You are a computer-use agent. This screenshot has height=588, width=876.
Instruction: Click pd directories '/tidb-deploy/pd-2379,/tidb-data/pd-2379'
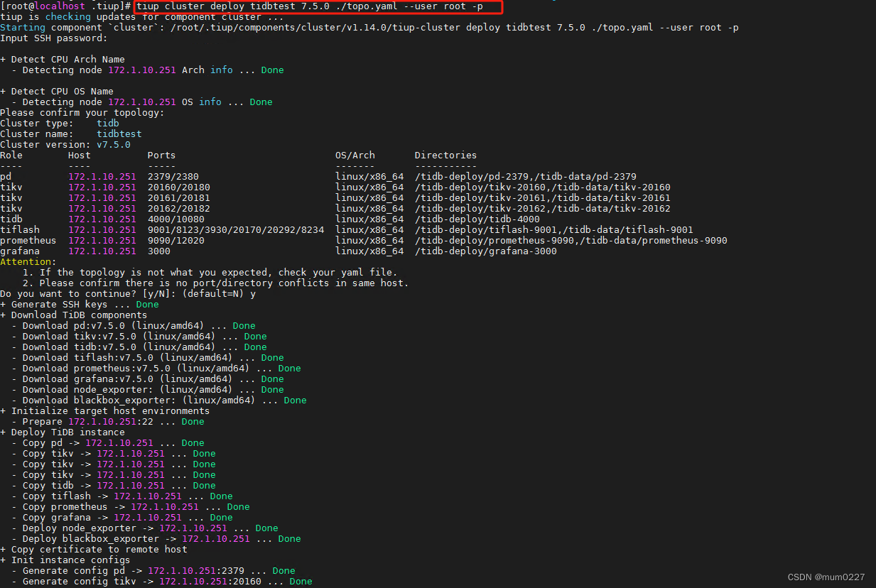tap(526, 177)
